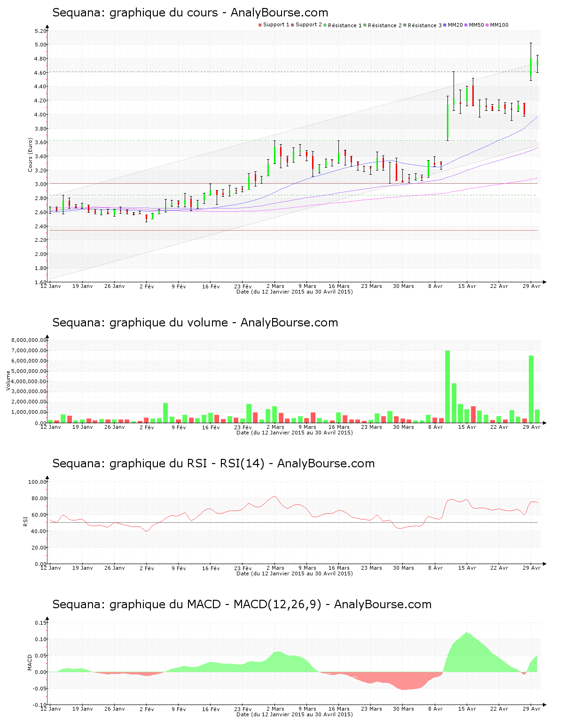Screen dimensions: 564x728
Task: Click the 0.15 MACD axis value
Action: 40,623
